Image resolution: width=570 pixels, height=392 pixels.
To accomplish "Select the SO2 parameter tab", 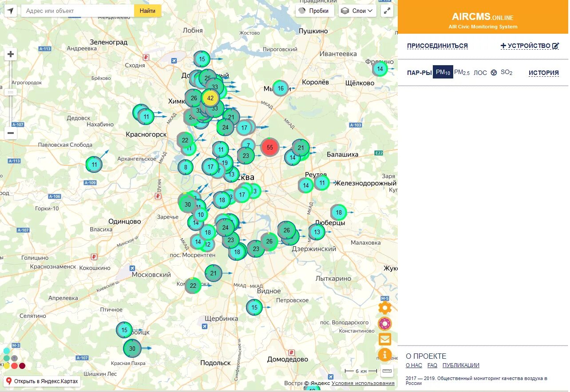I will tap(507, 72).
